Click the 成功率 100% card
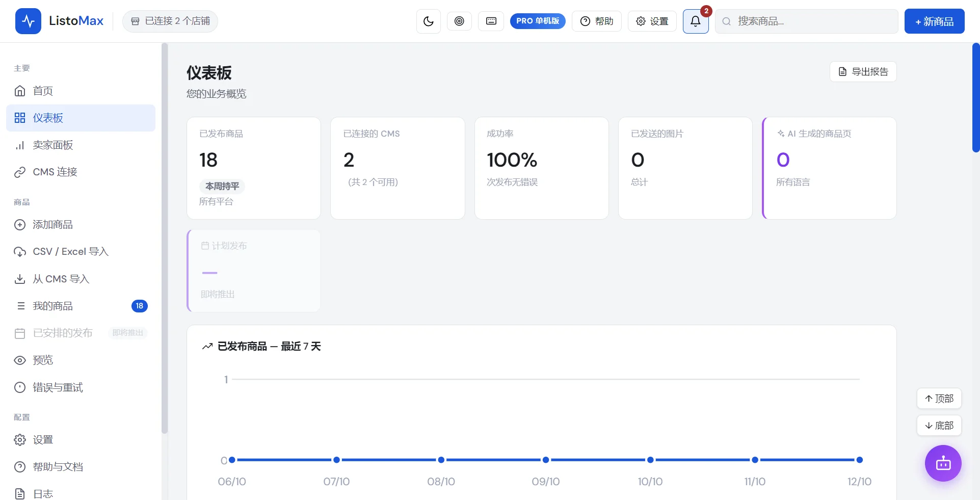980x500 pixels. [542, 168]
